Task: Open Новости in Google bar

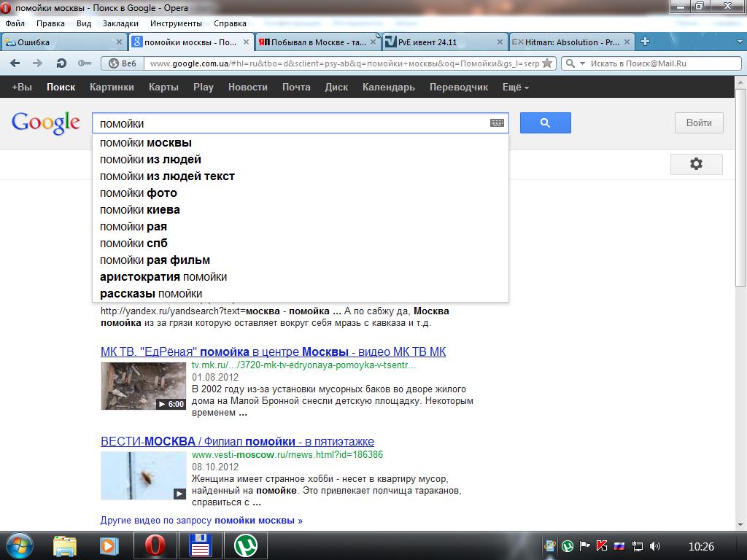Action: point(248,87)
